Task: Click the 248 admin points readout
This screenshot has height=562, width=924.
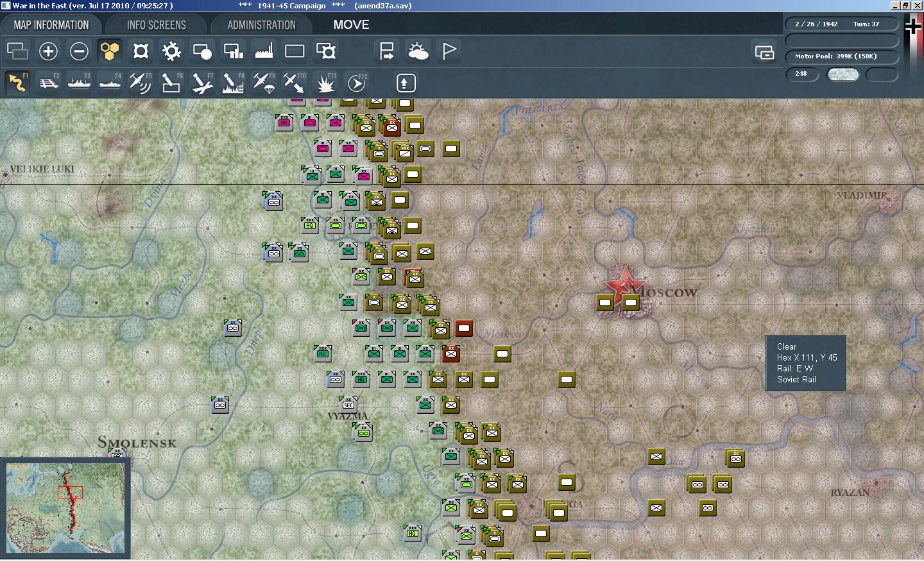Action: coord(802,74)
